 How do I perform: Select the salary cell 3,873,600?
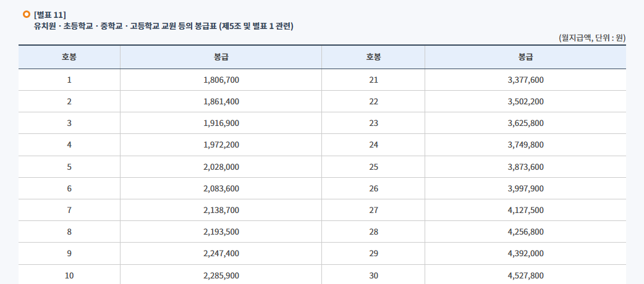(526, 167)
